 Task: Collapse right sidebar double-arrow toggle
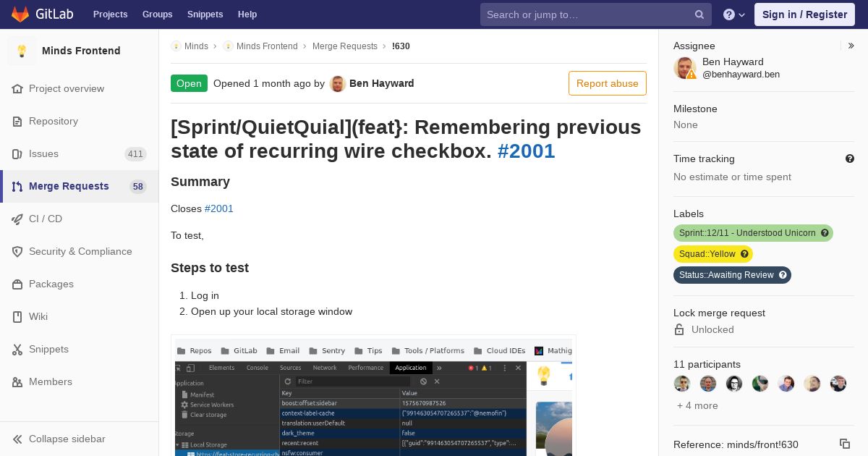click(x=851, y=46)
